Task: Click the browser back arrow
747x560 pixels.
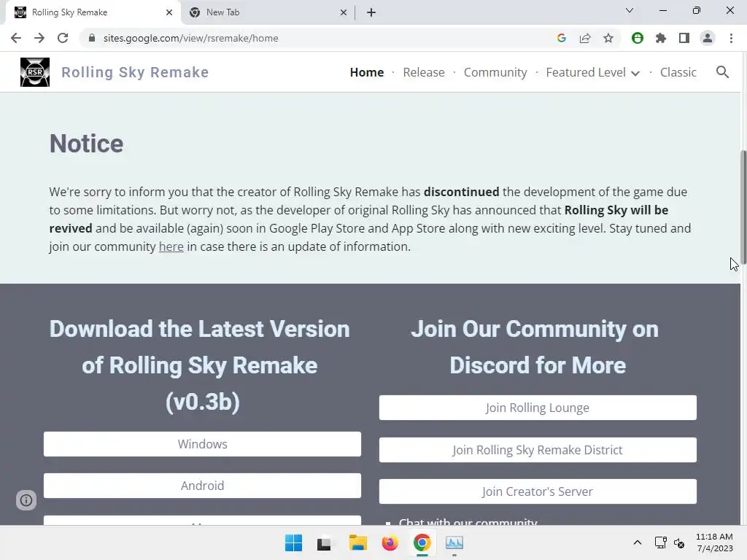Action: 16,38
